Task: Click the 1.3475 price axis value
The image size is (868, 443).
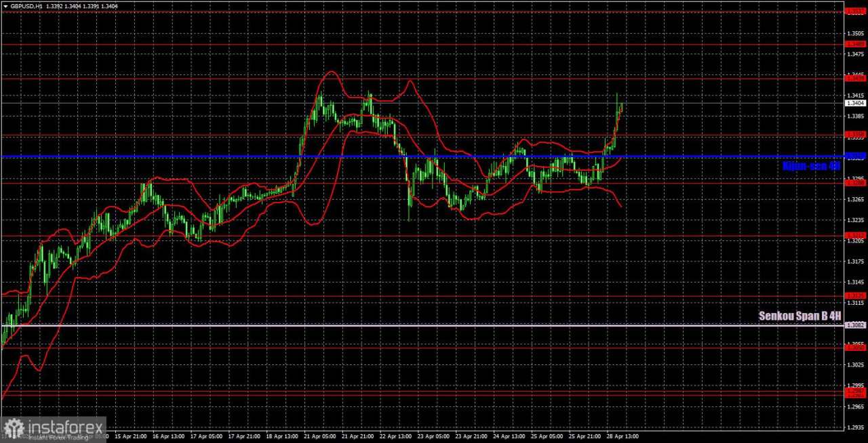Action: 855,54
